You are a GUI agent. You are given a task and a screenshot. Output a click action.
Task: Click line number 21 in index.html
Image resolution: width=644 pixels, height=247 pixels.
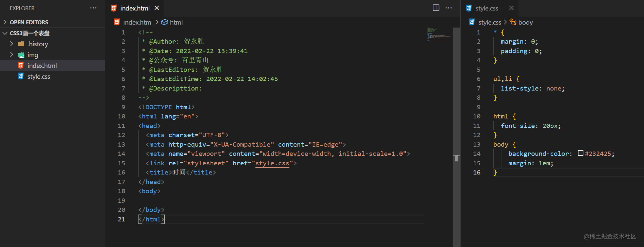point(122,219)
